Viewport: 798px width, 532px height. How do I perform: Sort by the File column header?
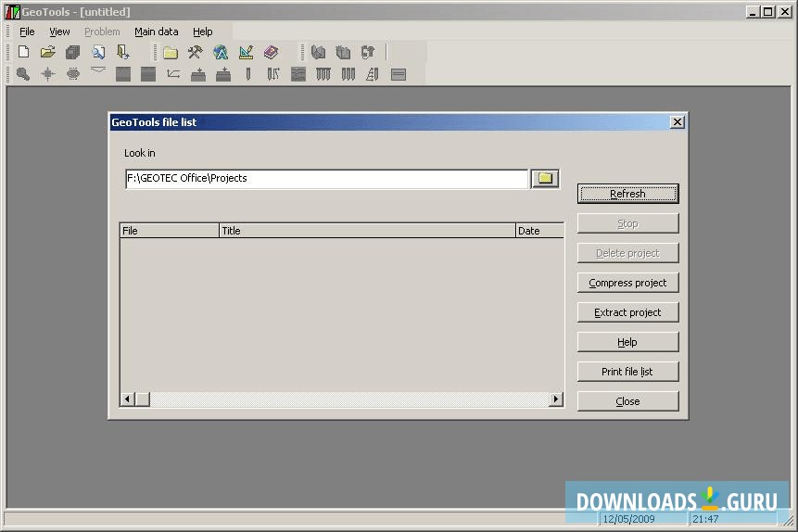170,231
